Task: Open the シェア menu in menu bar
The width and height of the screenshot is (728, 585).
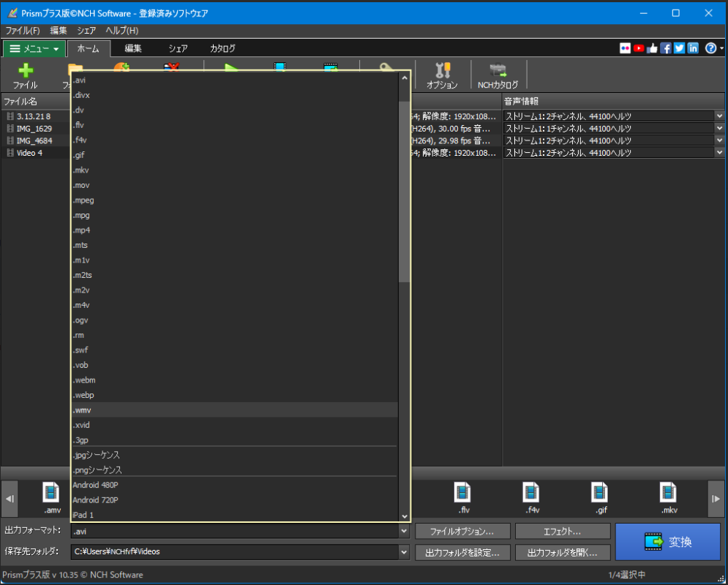Action: point(86,31)
